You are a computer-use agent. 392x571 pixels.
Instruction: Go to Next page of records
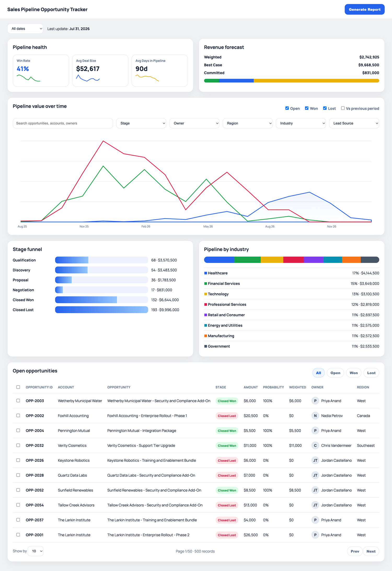pos(371,551)
